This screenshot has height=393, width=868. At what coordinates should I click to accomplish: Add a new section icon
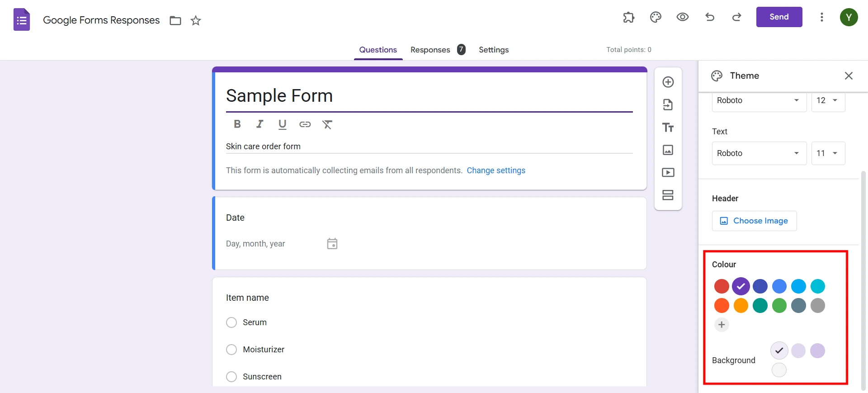point(668,195)
